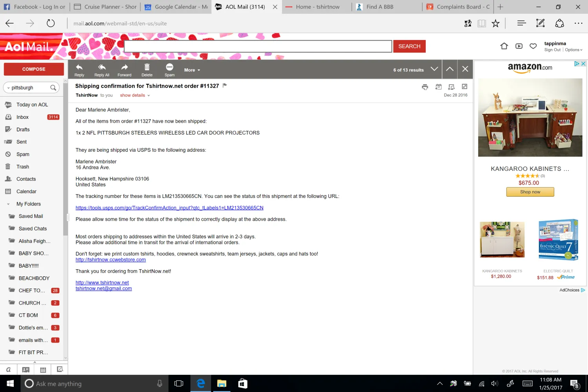The image size is (588, 392).
Task: Open the Sent folder
Action: (22, 142)
